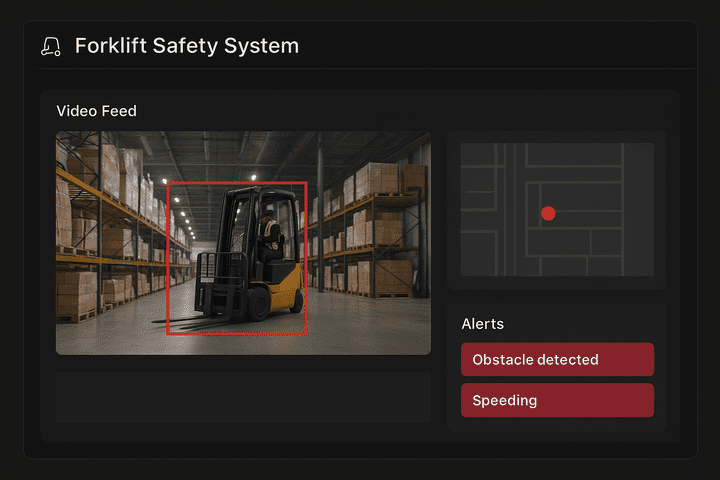This screenshot has height=480, width=720.
Task: Click the Alerts heading
Action: [x=483, y=324]
